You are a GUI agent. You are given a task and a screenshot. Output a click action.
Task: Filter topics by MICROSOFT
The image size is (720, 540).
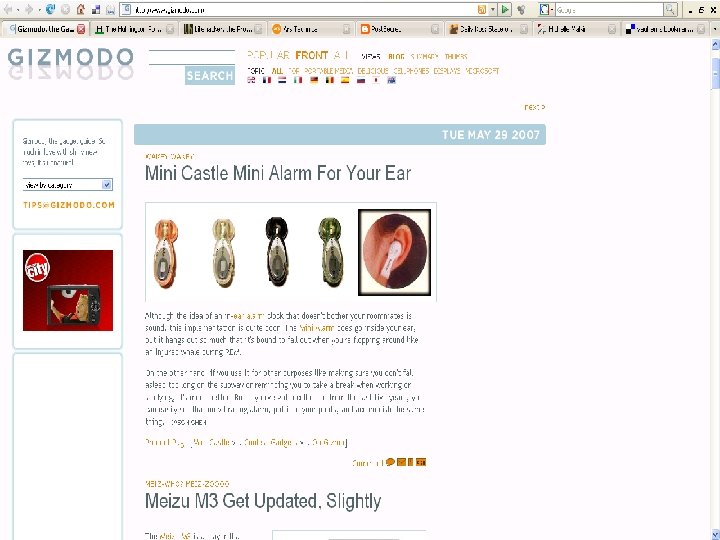coord(482,71)
